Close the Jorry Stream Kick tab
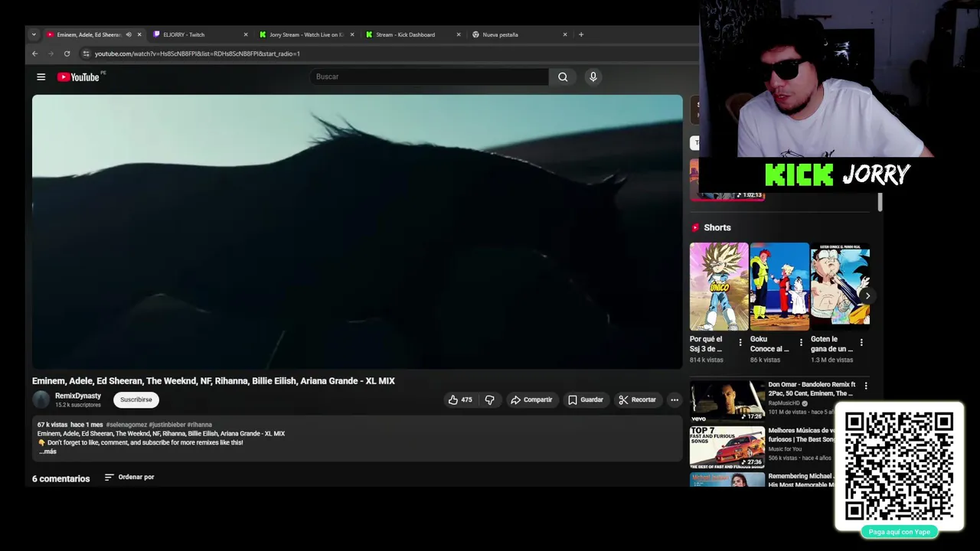The height and width of the screenshot is (551, 980). (352, 34)
